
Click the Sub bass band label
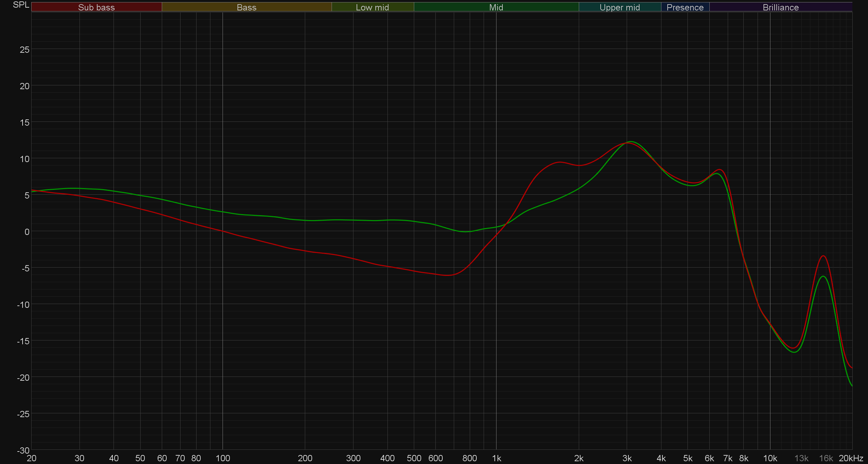coord(96,7)
